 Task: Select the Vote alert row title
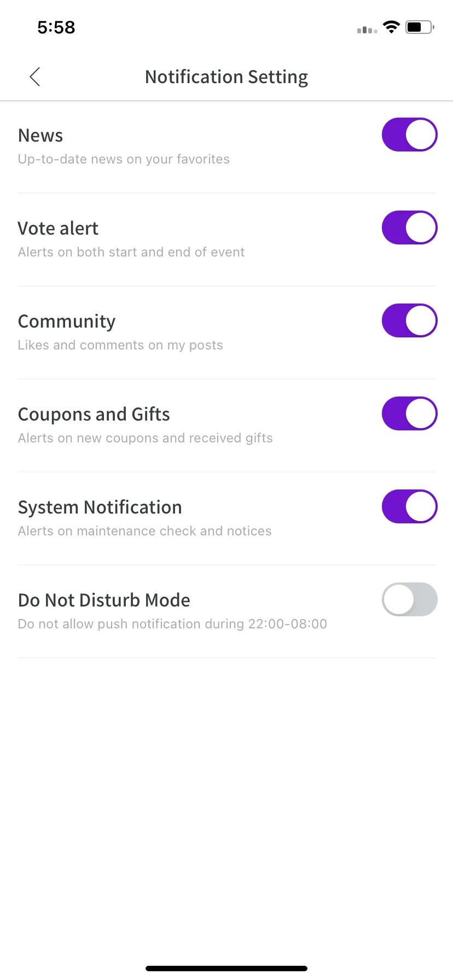pos(58,229)
